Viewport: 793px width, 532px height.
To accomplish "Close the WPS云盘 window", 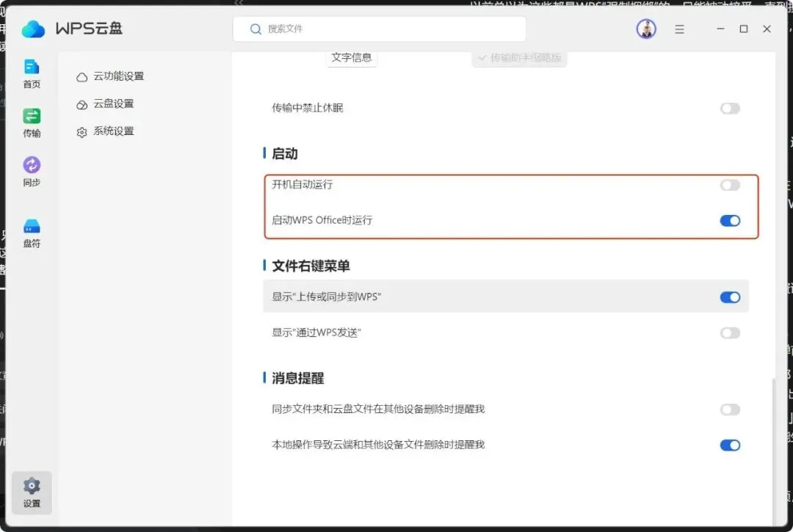I will click(767, 29).
